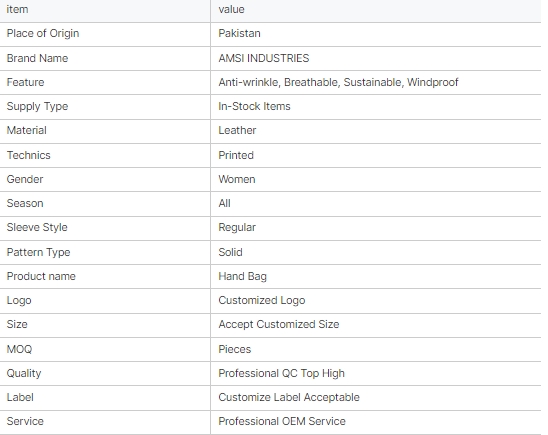This screenshot has width=548, height=435.
Task: Select the Customize Label Acceptable text
Action: pyautogui.click(x=289, y=397)
